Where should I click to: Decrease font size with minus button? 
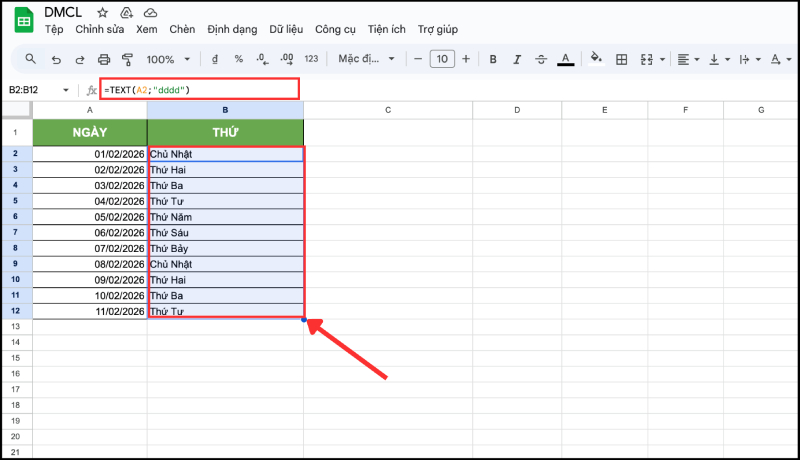coord(417,59)
